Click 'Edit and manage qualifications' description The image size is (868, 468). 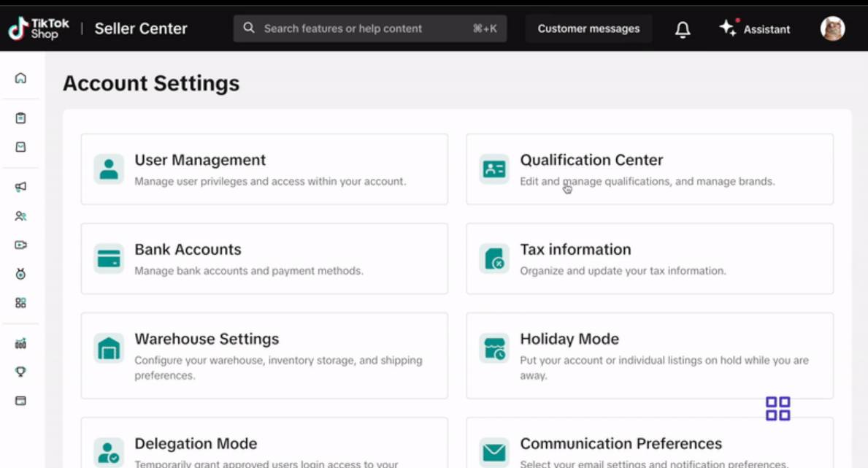(x=647, y=181)
